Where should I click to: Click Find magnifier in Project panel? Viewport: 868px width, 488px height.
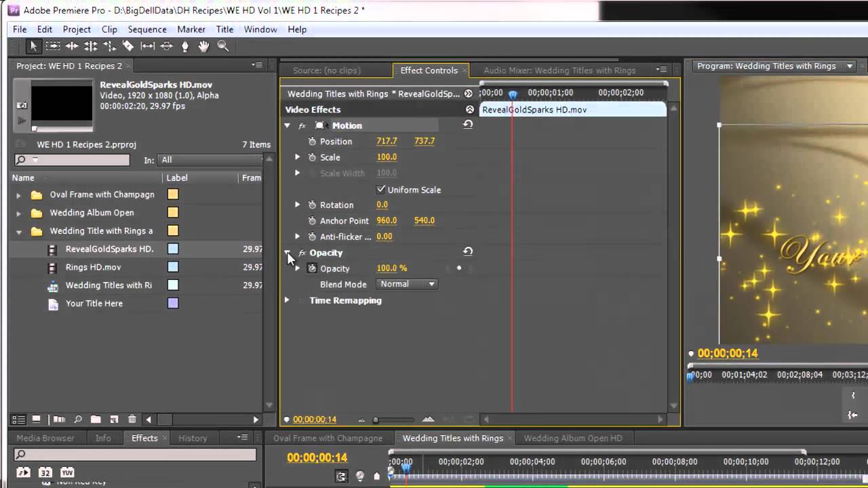pyautogui.click(x=78, y=420)
